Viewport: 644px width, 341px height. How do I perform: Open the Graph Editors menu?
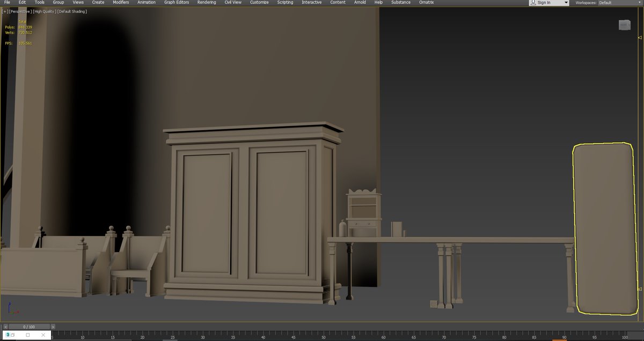point(177,2)
